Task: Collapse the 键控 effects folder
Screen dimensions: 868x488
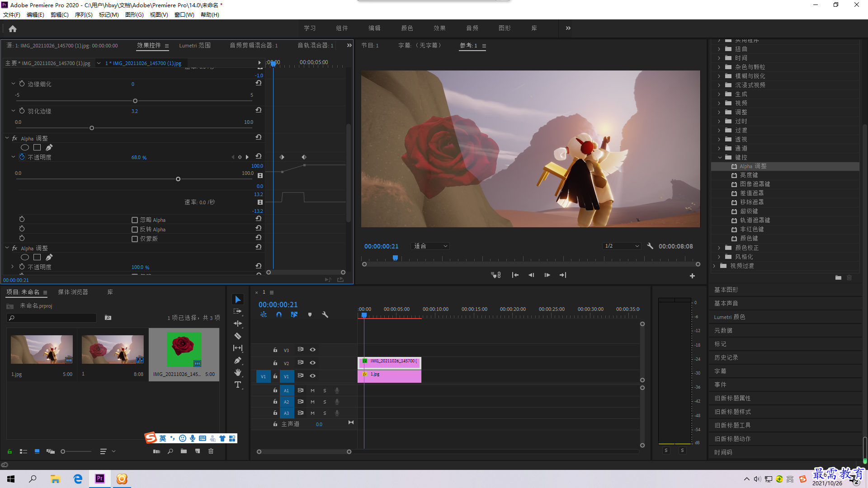Action: pyautogui.click(x=720, y=157)
